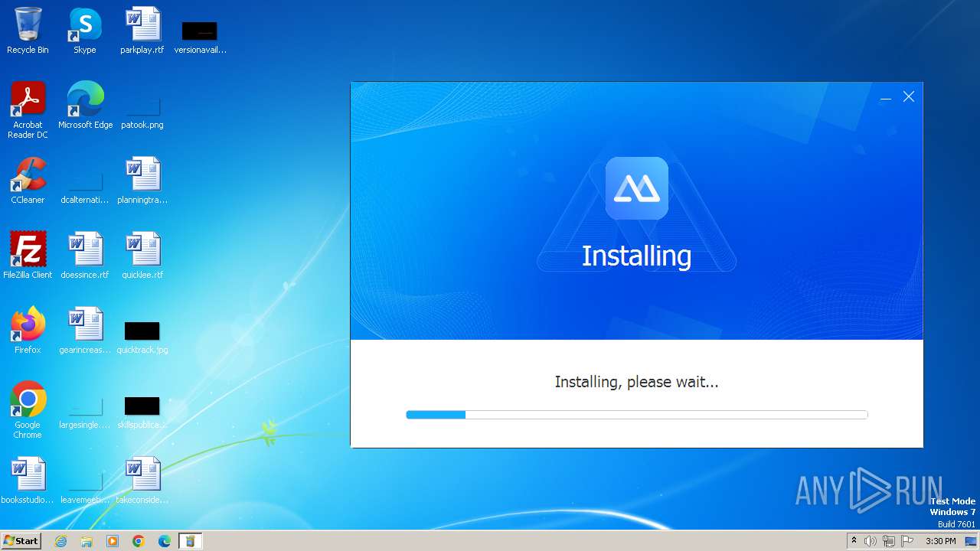This screenshot has width=980, height=551.
Task: Open Internet Explorer in taskbar
Action: pos(60,541)
